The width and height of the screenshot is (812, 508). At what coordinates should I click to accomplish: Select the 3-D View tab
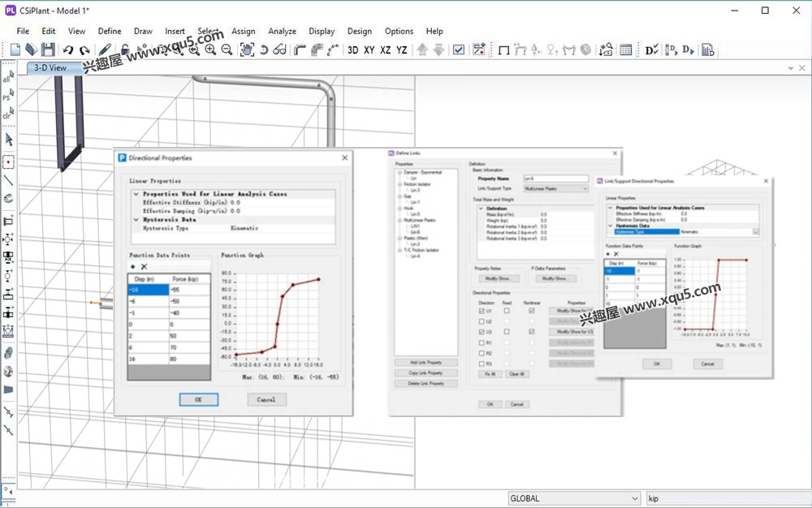(50, 68)
